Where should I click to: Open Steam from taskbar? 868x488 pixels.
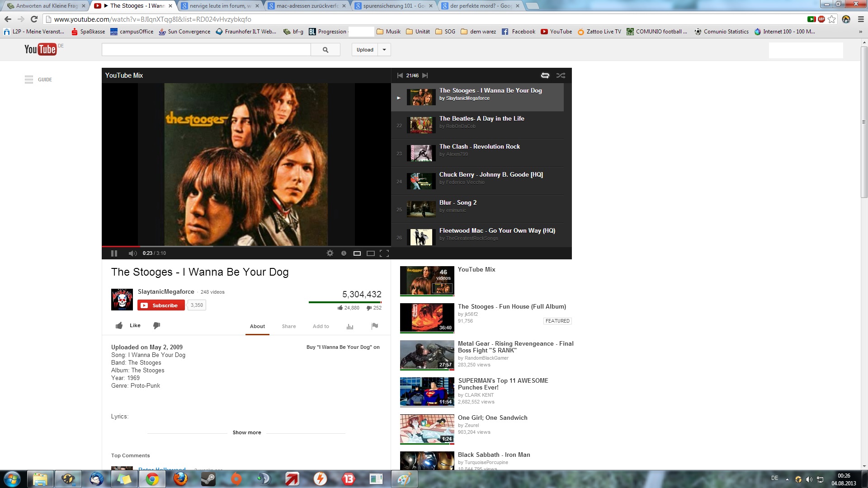(208, 479)
